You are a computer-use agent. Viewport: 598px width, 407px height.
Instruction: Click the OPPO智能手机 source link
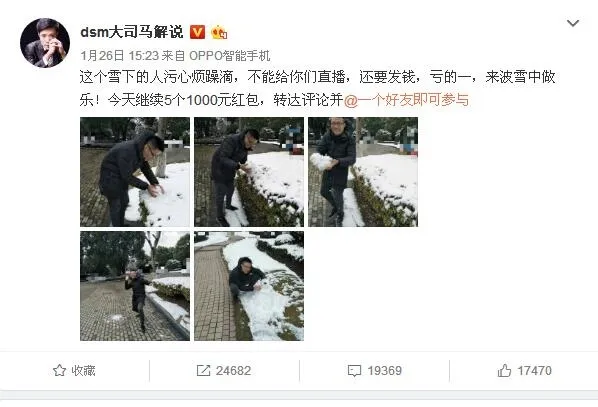pos(230,56)
